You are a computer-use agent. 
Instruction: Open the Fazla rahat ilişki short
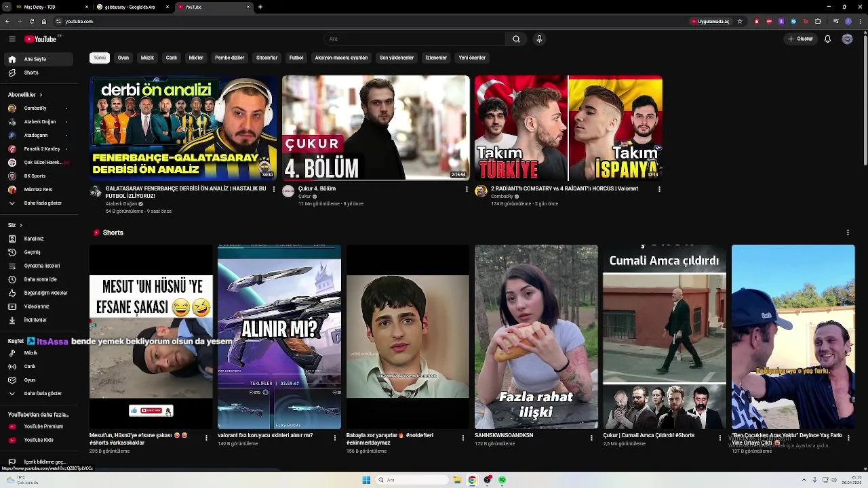click(536, 337)
